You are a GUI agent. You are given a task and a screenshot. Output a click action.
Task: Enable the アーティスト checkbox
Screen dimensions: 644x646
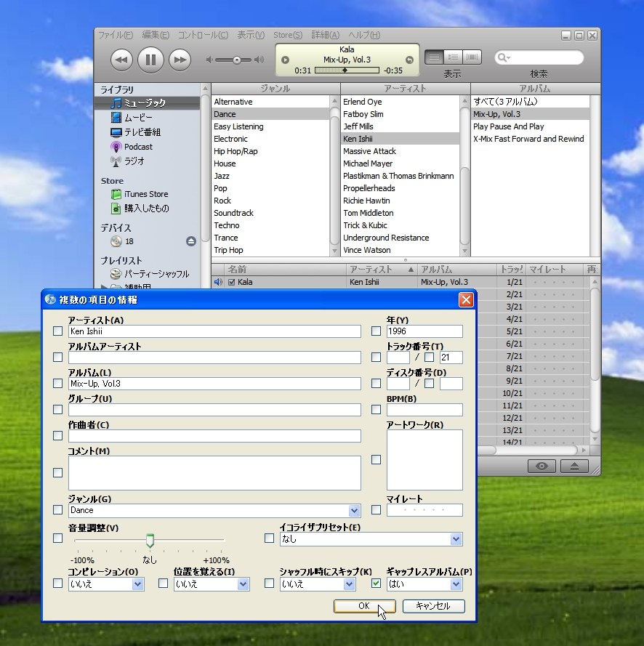[57, 331]
